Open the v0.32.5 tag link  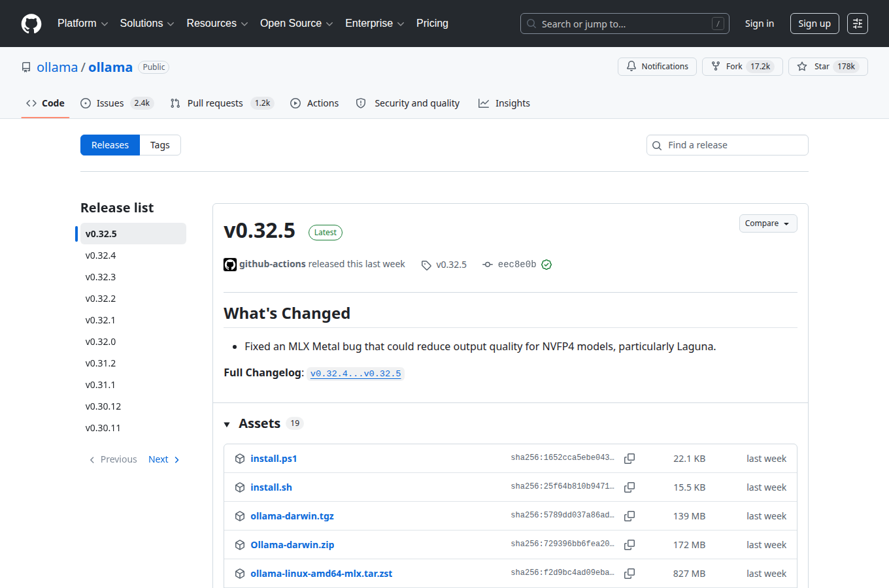coord(444,265)
